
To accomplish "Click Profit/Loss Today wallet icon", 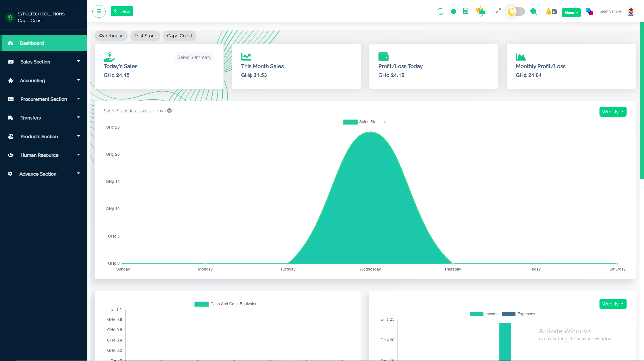I will tap(383, 57).
